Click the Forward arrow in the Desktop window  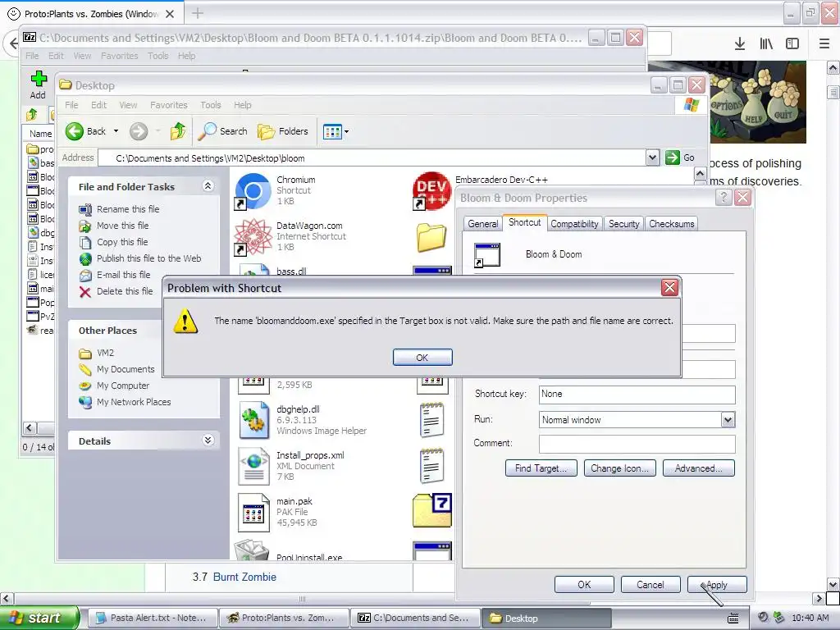tap(138, 131)
